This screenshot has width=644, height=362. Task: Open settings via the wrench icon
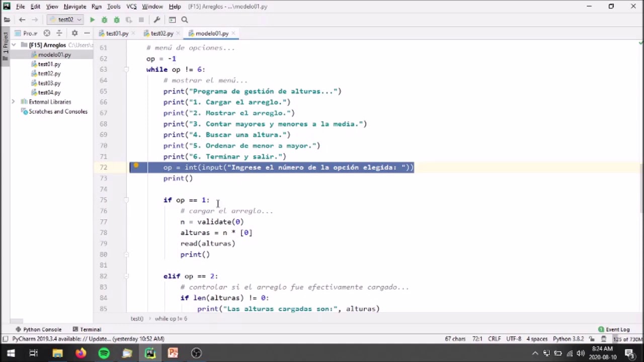coord(157,20)
